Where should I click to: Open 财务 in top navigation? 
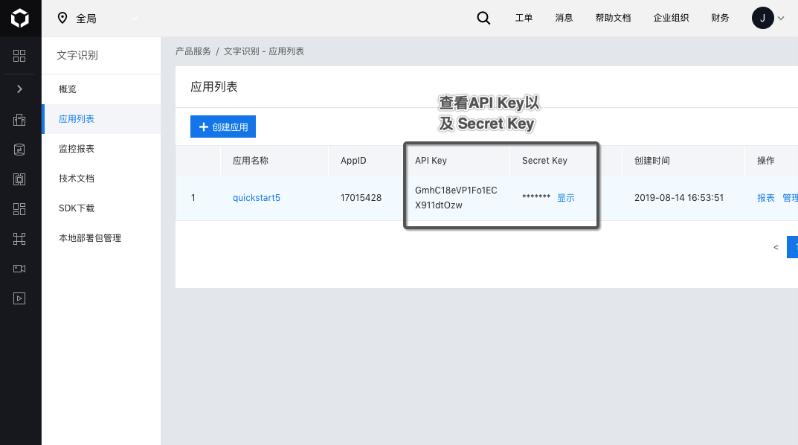pyautogui.click(x=720, y=18)
